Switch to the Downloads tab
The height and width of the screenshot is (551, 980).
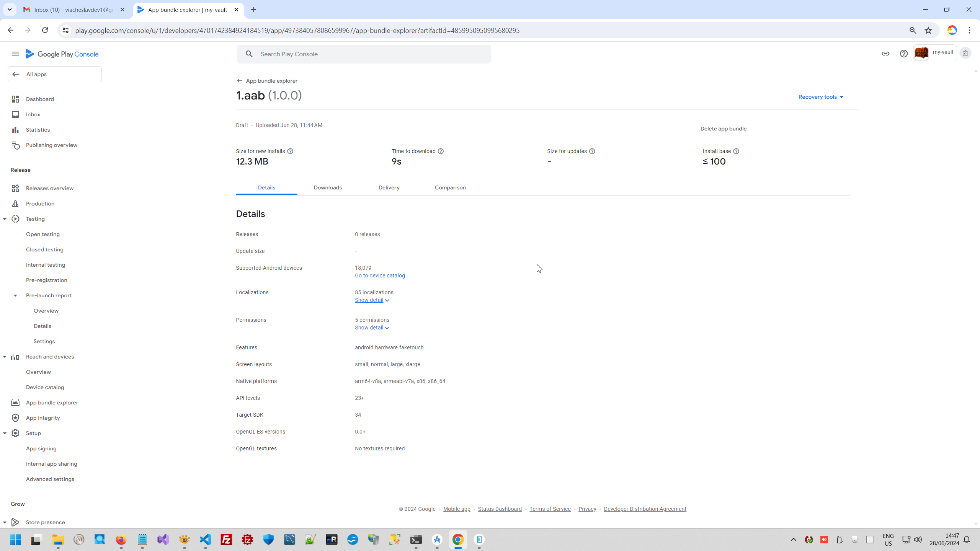coord(328,187)
